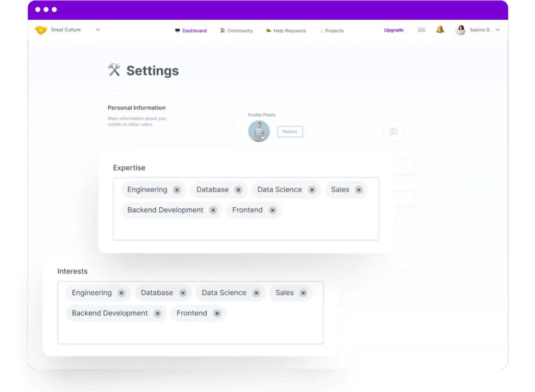This screenshot has height=392, width=535.
Task: Click the Help Requests flag icon
Action: pos(269,30)
